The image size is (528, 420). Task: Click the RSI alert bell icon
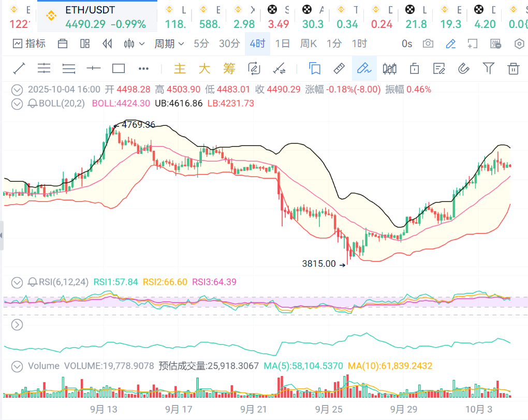point(32,282)
